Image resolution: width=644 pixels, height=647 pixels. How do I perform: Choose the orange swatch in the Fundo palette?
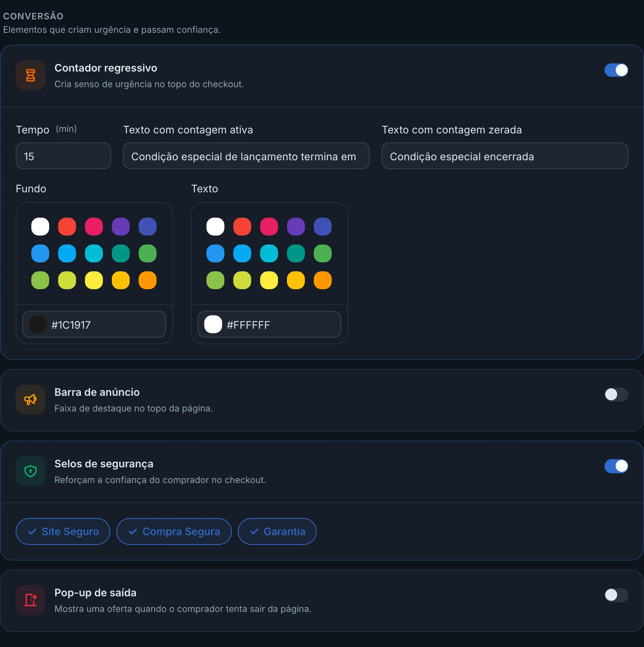pos(148,280)
